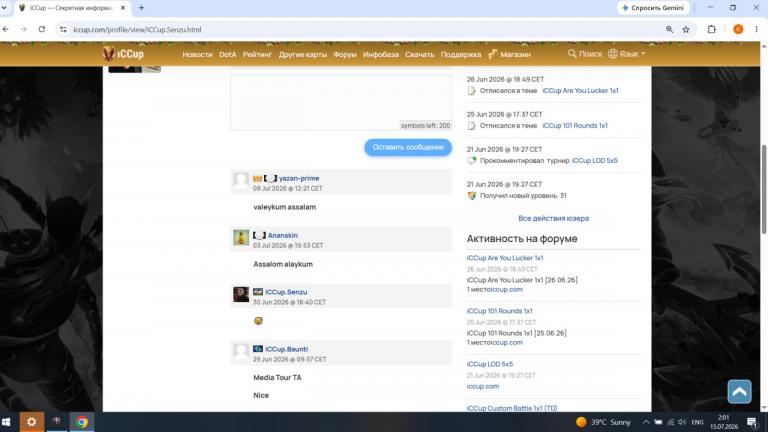Bookmark page with star icon
Image resolution: width=768 pixels, height=432 pixels.
click(686, 29)
